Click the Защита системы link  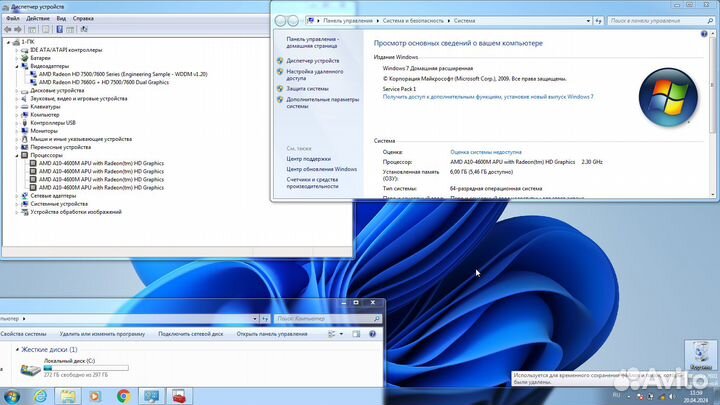click(x=307, y=88)
